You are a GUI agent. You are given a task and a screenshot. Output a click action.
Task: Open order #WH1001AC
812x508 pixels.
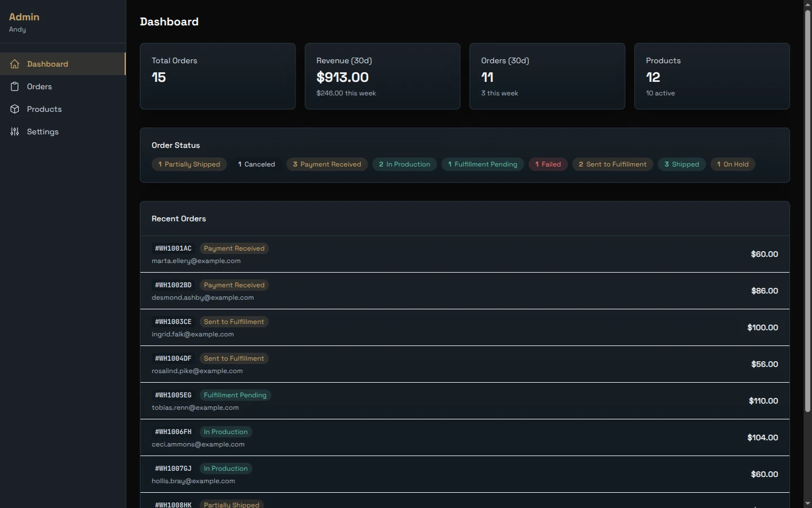tap(465, 254)
